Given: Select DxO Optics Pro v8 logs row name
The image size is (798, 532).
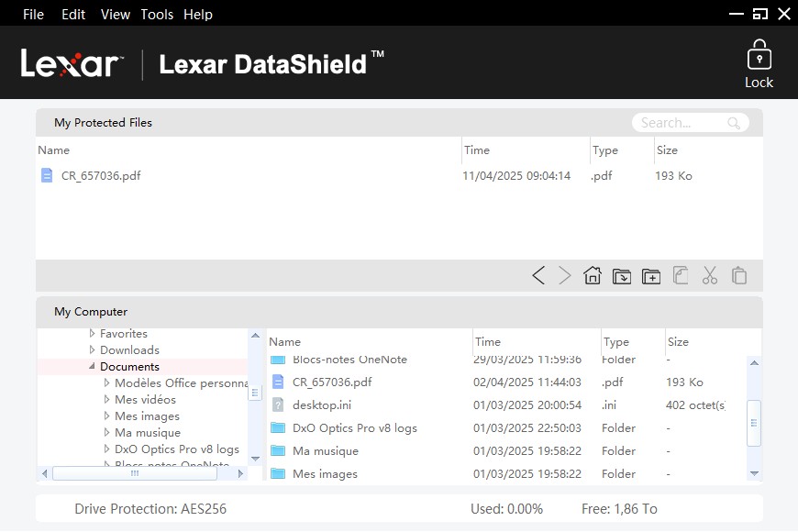Looking at the screenshot, I should [355, 428].
